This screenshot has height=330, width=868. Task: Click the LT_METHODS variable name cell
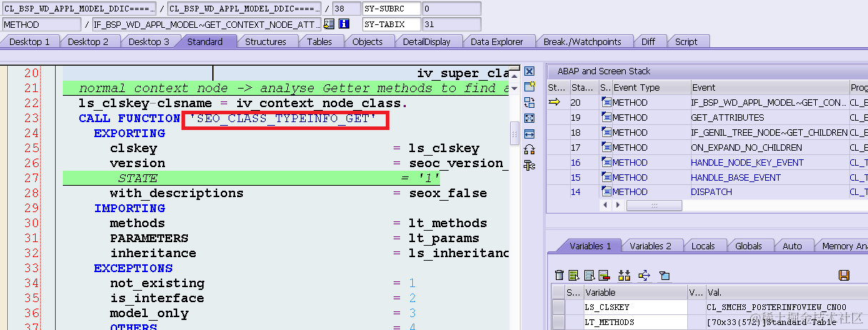[x=634, y=322]
